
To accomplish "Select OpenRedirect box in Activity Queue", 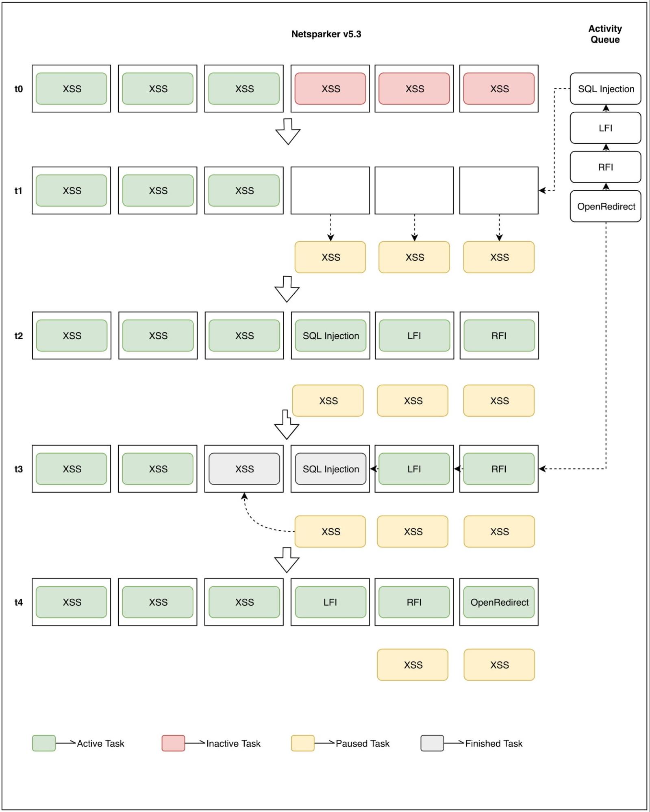I will tap(605, 206).
